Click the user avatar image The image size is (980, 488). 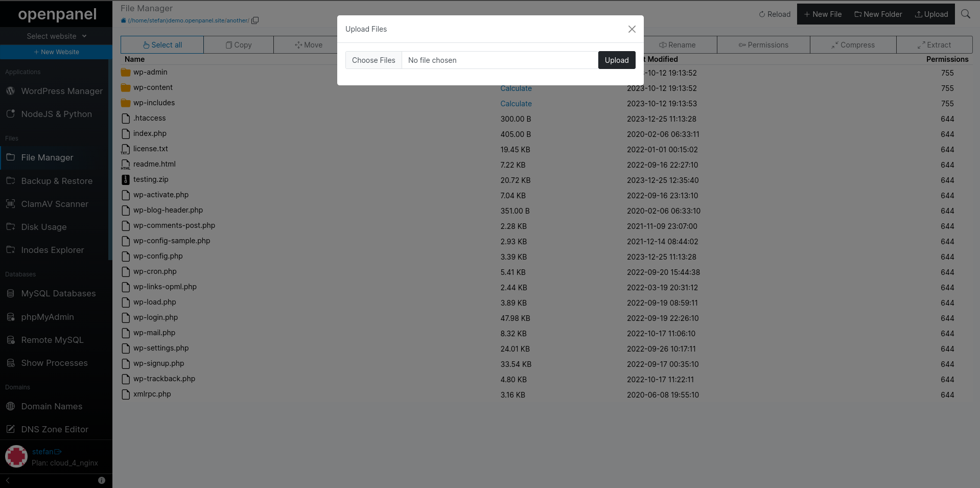pyautogui.click(x=16, y=456)
